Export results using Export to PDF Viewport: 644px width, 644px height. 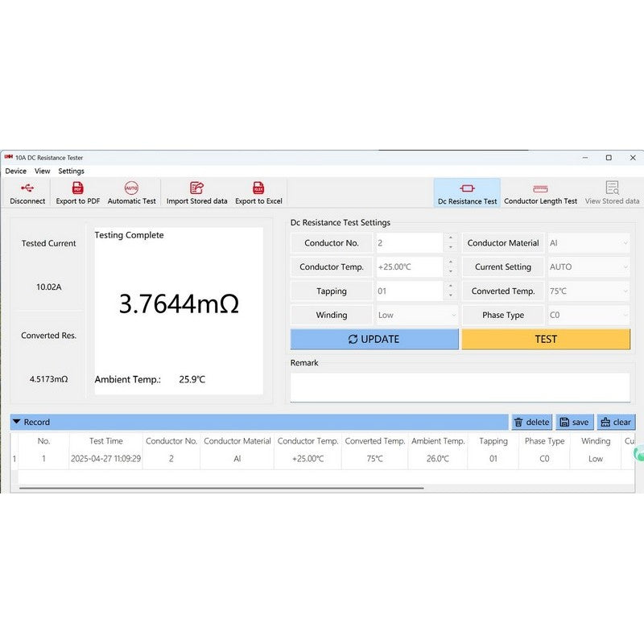[x=78, y=188]
